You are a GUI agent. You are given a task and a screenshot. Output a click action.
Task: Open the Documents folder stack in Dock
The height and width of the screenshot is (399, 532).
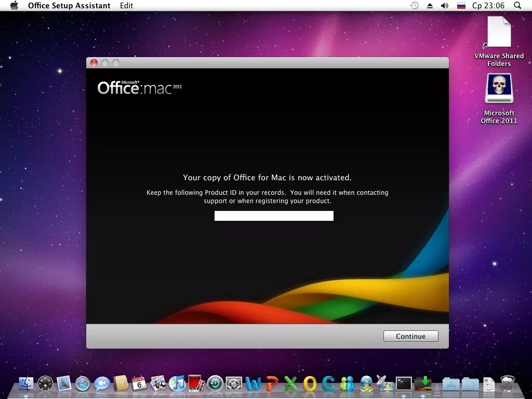470,384
